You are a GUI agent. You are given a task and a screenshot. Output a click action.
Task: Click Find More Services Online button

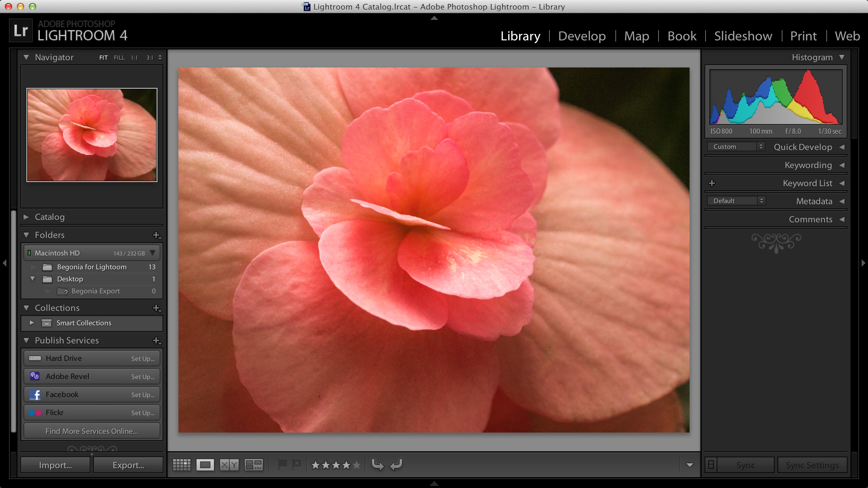coord(92,431)
